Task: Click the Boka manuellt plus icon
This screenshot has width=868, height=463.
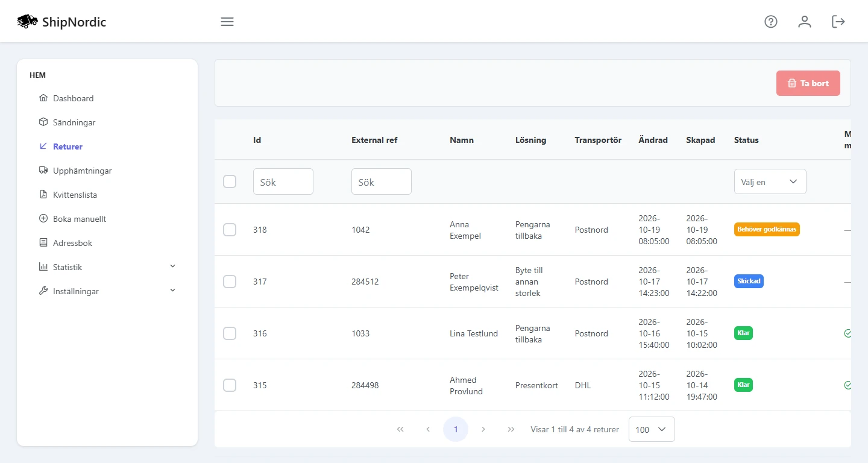Action: pos(43,219)
